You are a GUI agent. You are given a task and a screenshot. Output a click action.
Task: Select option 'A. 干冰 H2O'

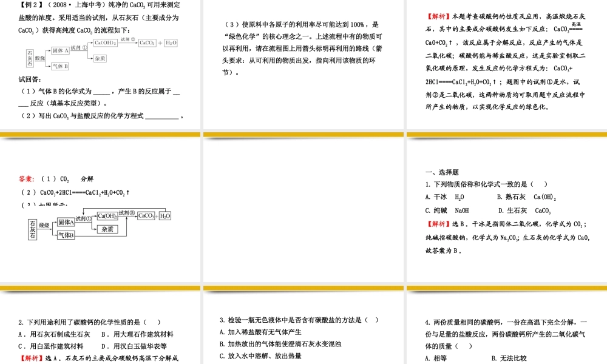(x=444, y=197)
